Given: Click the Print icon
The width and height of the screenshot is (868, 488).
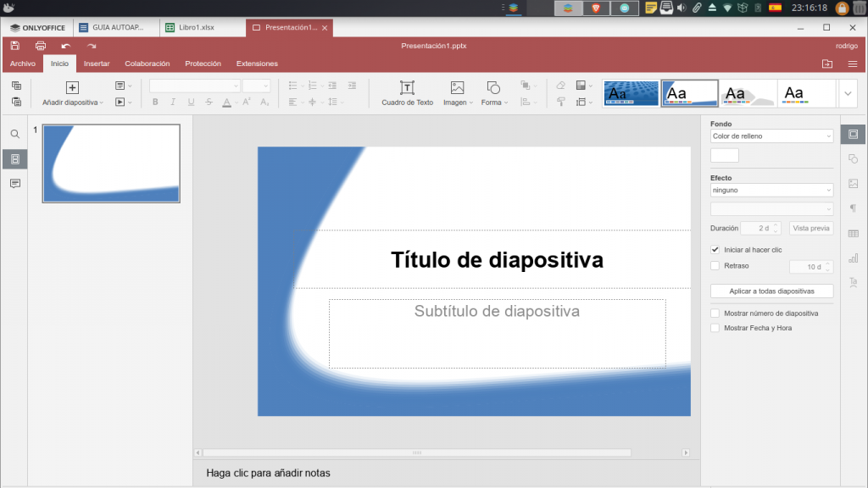Looking at the screenshot, I should click(40, 46).
